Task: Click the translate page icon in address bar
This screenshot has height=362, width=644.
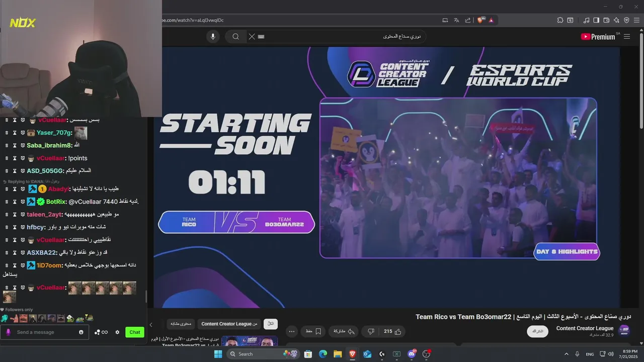Action: (456, 20)
